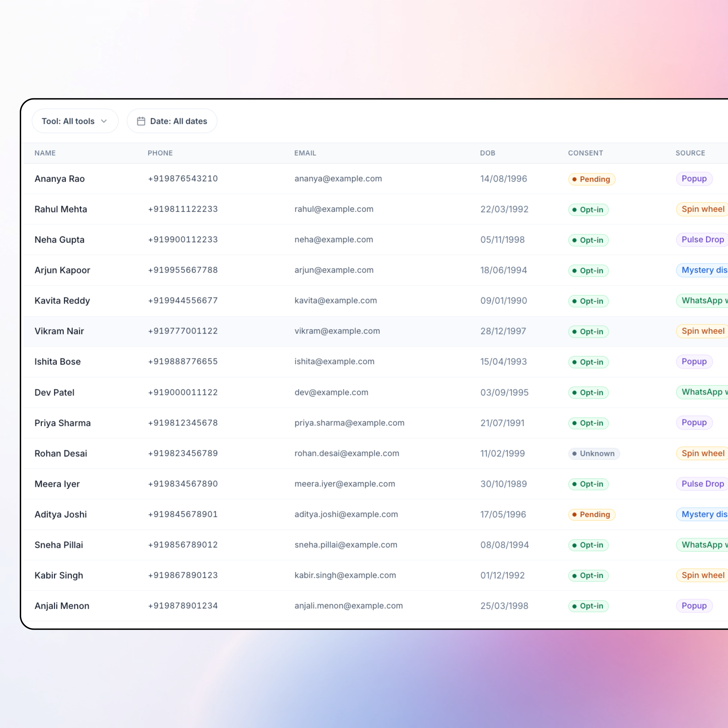Click the EMAIL column header
This screenshot has height=728, width=728.
click(x=305, y=153)
